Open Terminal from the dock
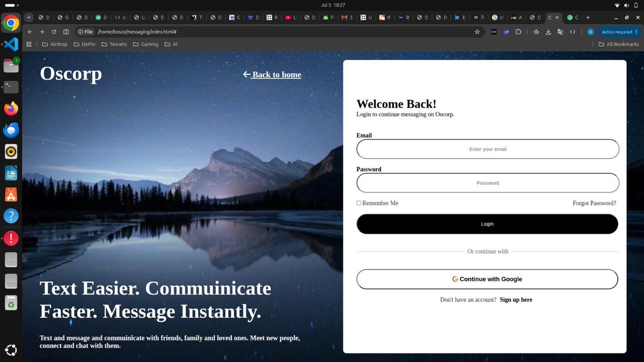This screenshot has width=644, height=362. click(x=11, y=87)
